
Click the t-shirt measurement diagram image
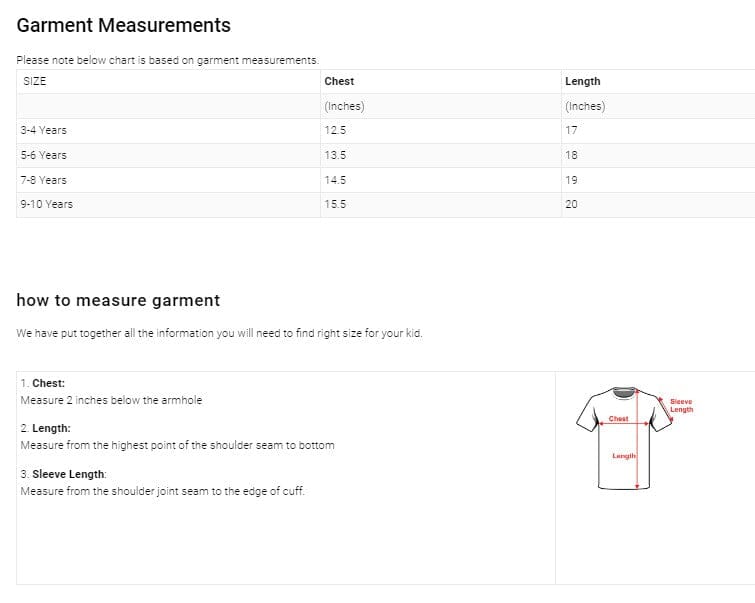[x=635, y=438]
